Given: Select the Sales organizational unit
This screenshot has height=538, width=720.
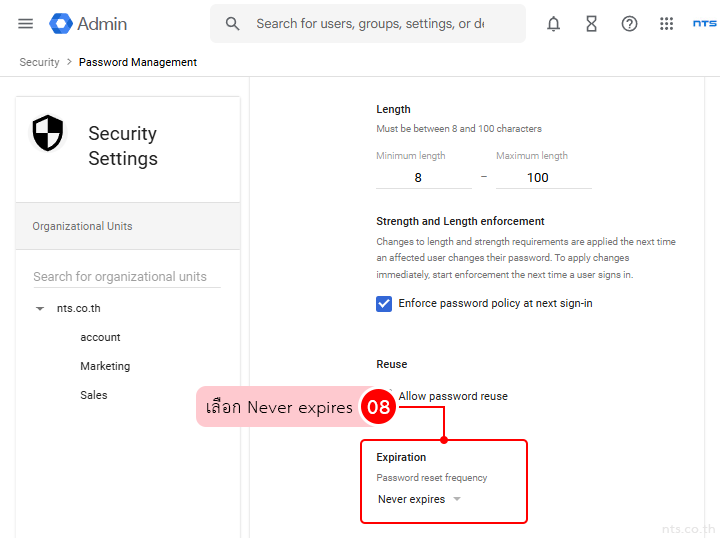Looking at the screenshot, I should pyautogui.click(x=94, y=396).
